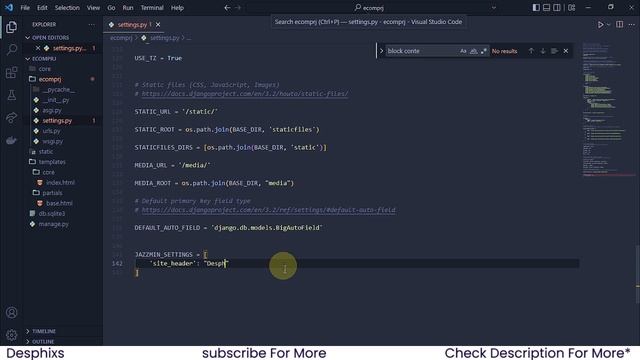Collapse the ecomprj folder in explorer
The height and width of the screenshot is (360, 640).
click(x=50, y=79)
